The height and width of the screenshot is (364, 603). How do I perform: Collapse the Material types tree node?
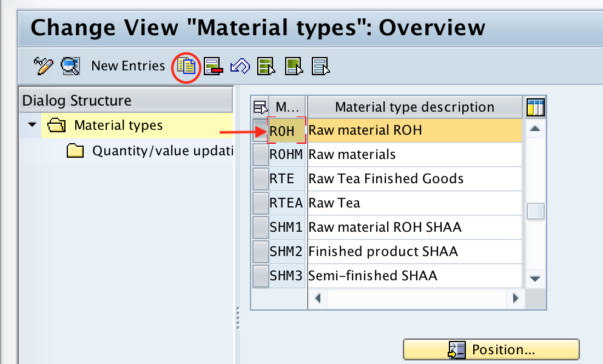32,124
